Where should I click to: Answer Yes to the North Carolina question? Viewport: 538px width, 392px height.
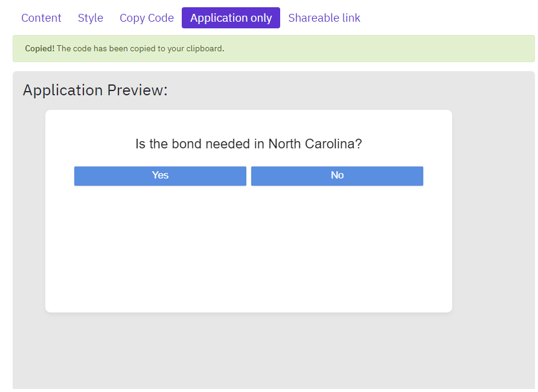tap(160, 175)
